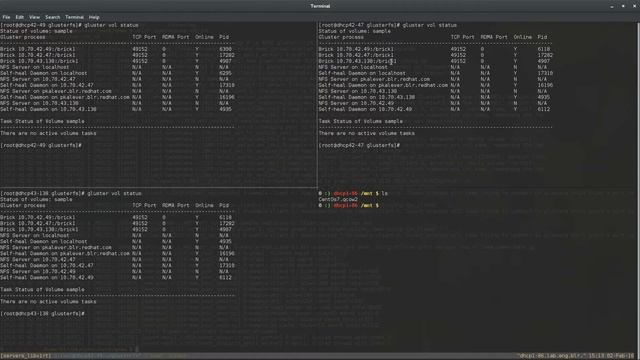
Task: Click the last /mnt $ prompt in dhcp1-86 pane
Action: [x=349, y=205]
